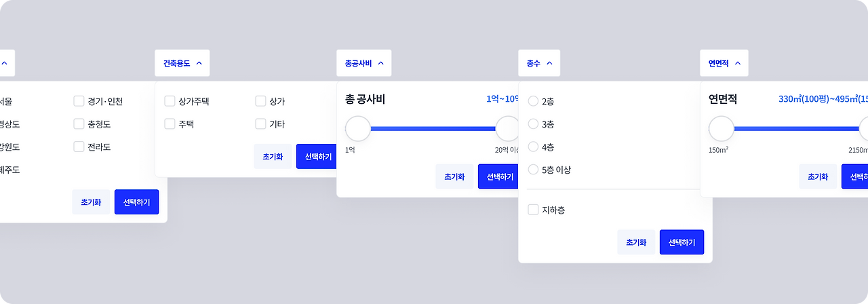Viewport: 868px width, 304px height.
Task: Enable the 전라도 checkbox
Action: pyautogui.click(x=79, y=147)
